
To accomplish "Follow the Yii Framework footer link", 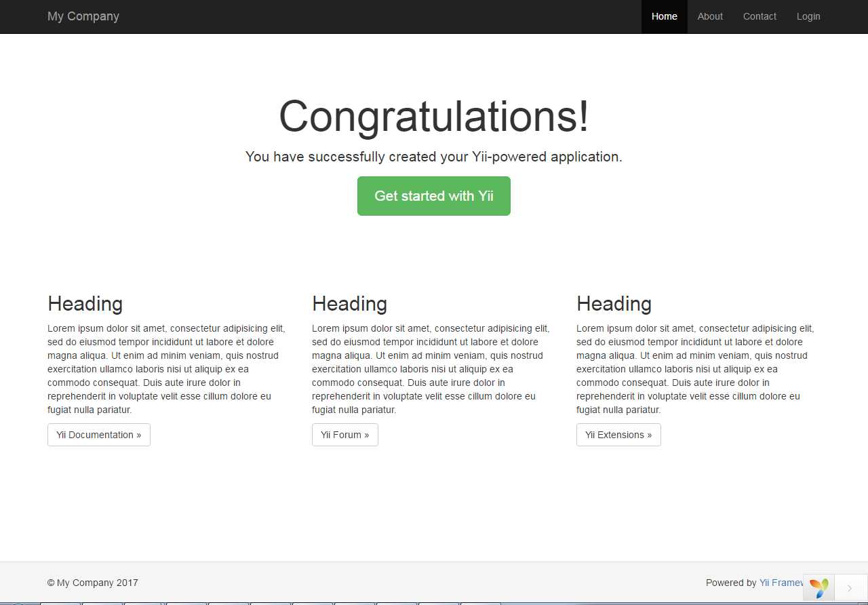I will pyautogui.click(x=781, y=583).
